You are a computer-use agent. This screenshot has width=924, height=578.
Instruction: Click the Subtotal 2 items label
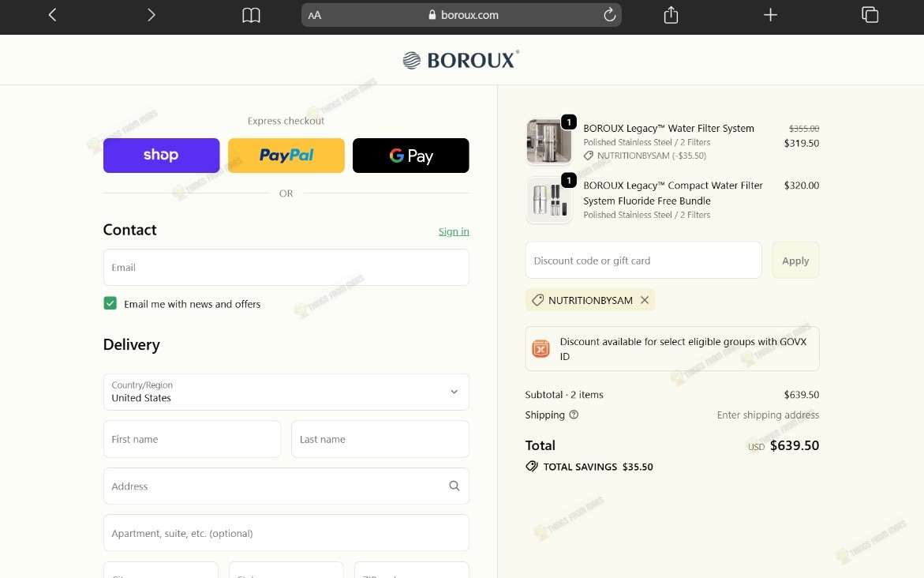564,395
